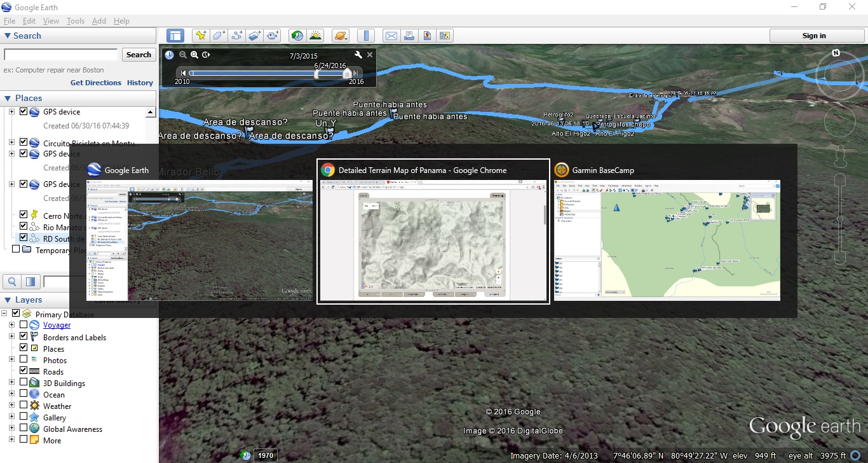The width and height of the screenshot is (868, 463).
Task: Open the Tools menu
Action: tap(76, 21)
